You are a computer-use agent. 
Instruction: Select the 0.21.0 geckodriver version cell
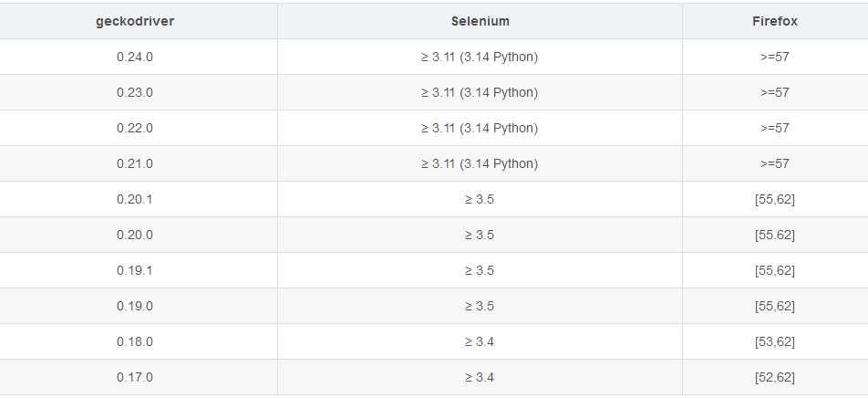click(x=135, y=163)
